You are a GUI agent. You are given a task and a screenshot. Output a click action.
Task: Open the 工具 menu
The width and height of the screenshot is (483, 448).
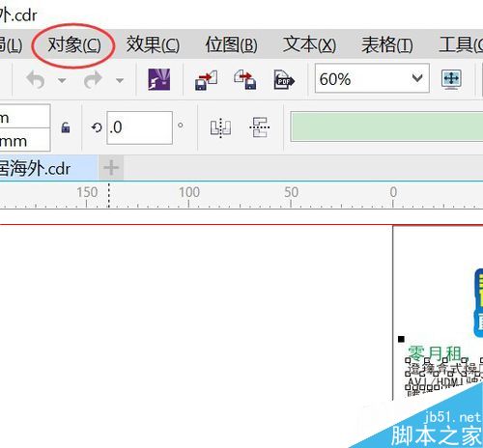tap(461, 44)
